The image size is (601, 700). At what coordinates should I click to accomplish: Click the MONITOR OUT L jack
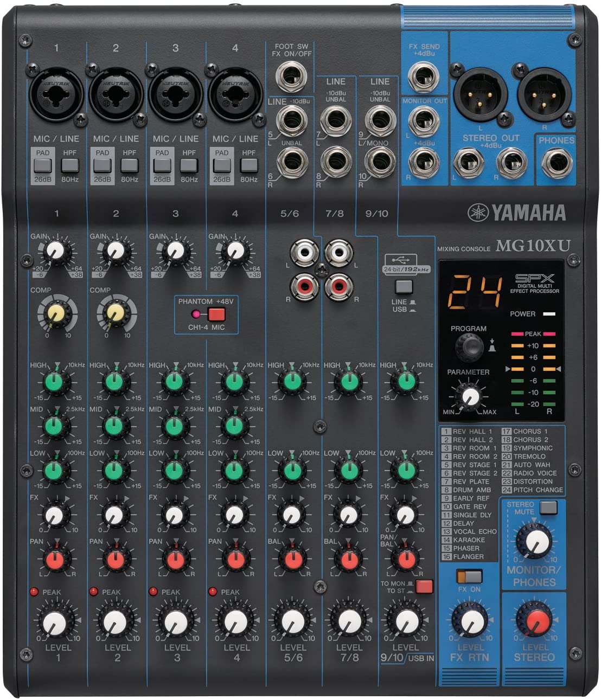[423, 119]
